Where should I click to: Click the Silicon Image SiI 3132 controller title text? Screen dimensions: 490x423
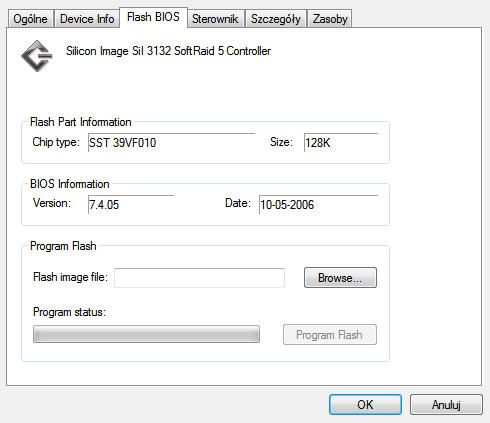pyautogui.click(x=168, y=51)
